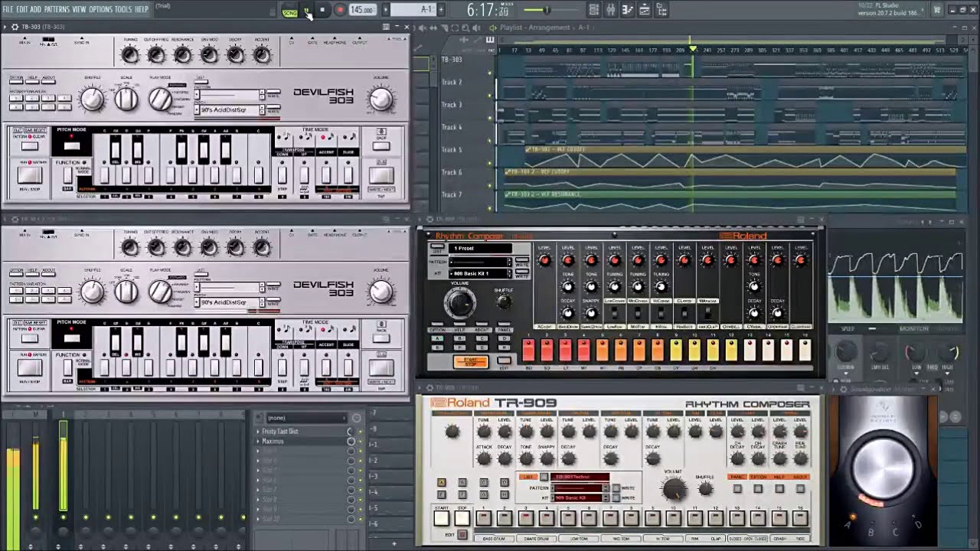Open the pattern dropdown on the first TB-303

point(229,96)
